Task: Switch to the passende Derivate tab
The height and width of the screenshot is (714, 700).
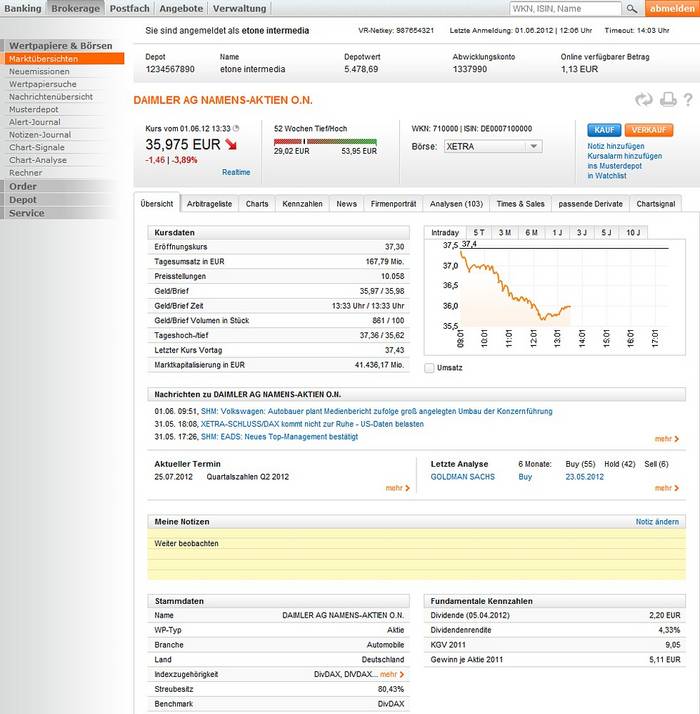Action: 590,204
